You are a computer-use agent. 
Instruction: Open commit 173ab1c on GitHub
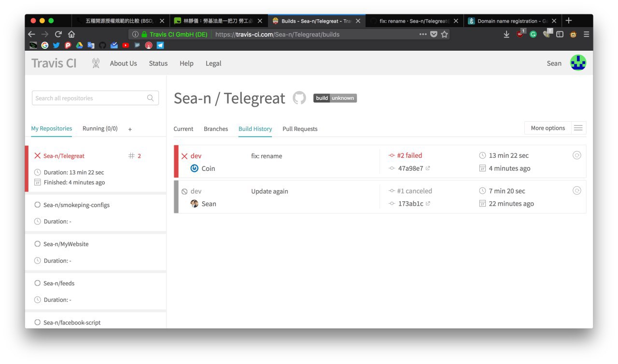point(410,204)
